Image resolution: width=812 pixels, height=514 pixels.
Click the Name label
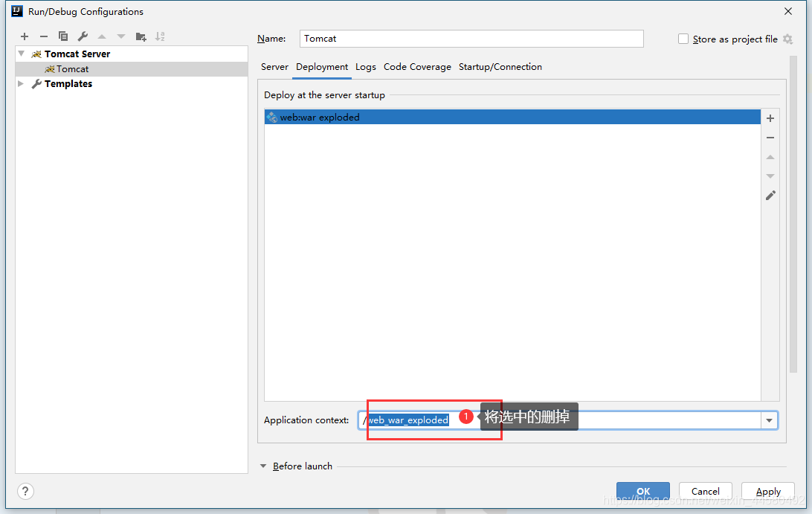271,39
